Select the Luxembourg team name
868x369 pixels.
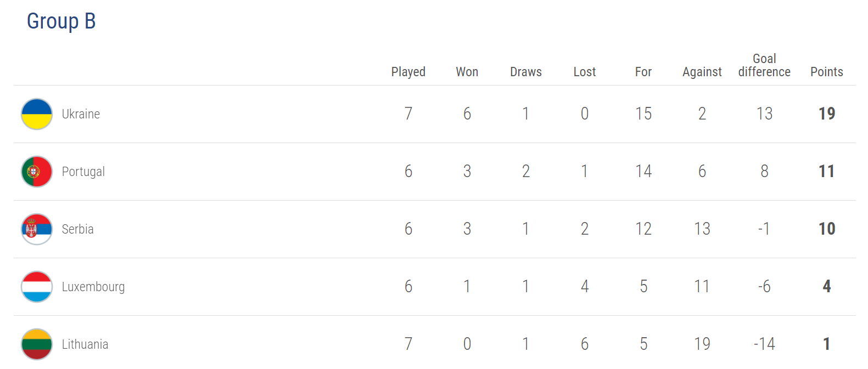(x=93, y=287)
